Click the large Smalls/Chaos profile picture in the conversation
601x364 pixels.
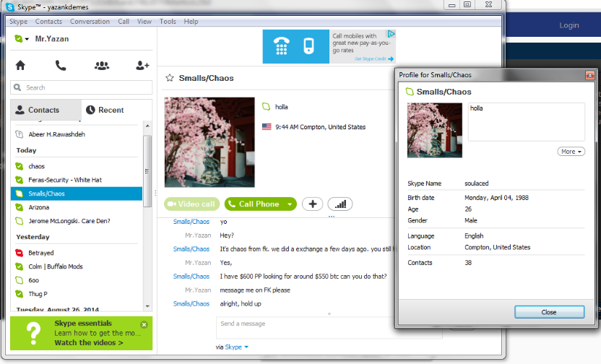coord(209,142)
